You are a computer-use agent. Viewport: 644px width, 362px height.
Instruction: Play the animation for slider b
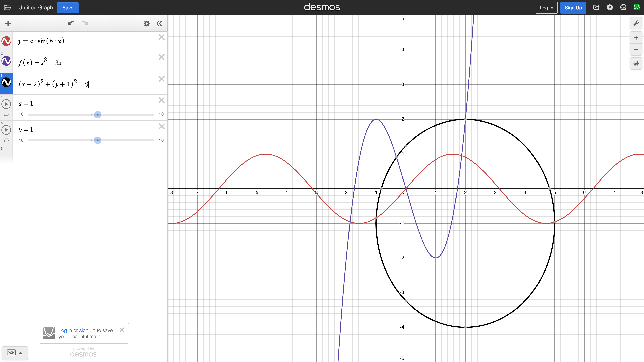tap(6, 130)
